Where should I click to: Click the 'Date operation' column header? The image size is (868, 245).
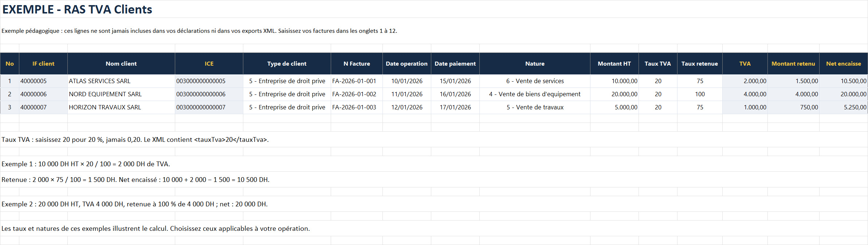407,63
